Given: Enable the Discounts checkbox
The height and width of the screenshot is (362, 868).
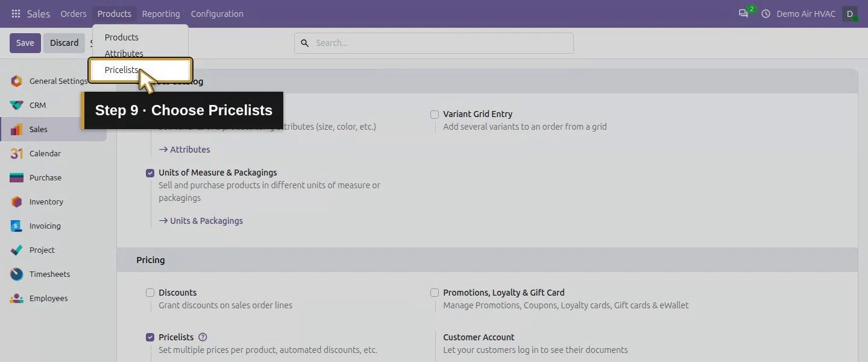Looking at the screenshot, I should tap(150, 293).
